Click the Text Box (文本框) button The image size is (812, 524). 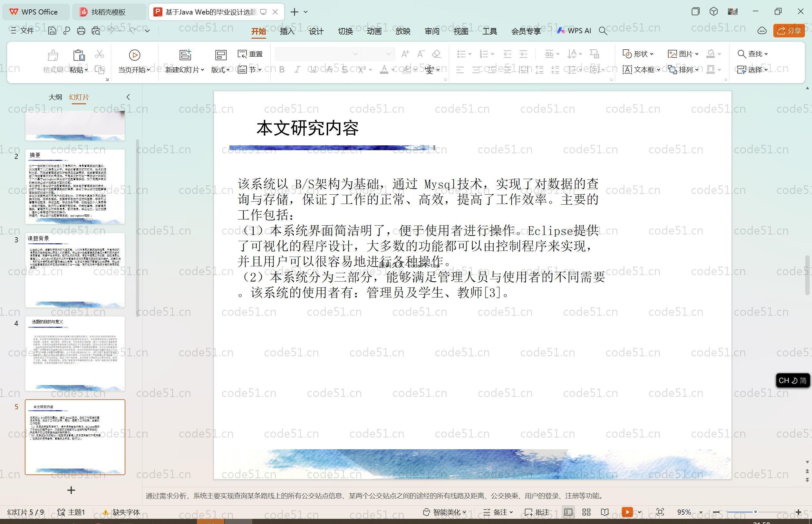click(641, 70)
